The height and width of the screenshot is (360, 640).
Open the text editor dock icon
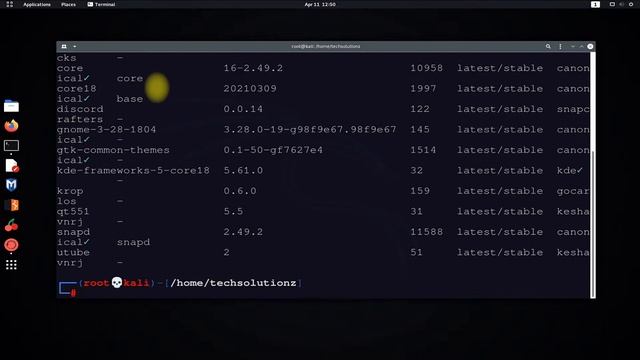point(12,166)
